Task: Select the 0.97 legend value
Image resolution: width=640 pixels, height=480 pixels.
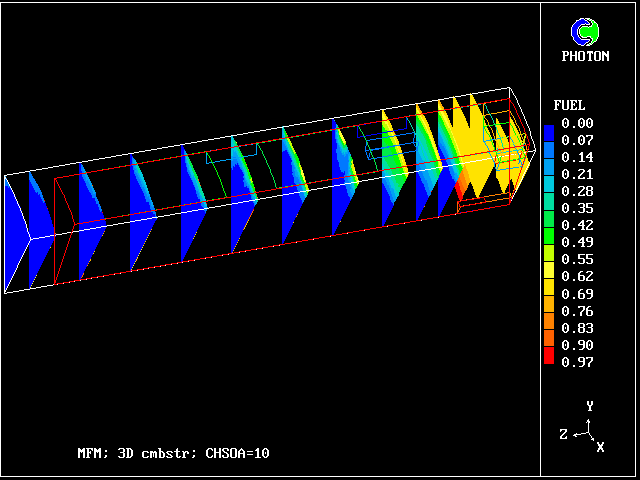Action: (576, 362)
